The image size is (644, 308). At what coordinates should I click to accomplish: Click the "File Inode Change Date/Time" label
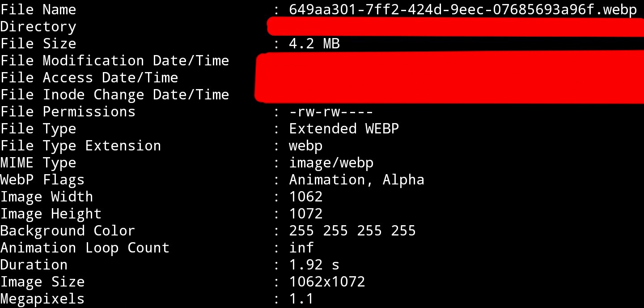click(114, 95)
